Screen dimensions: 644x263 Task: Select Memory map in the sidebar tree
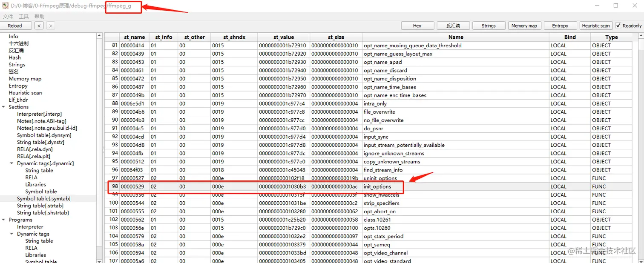[25, 79]
